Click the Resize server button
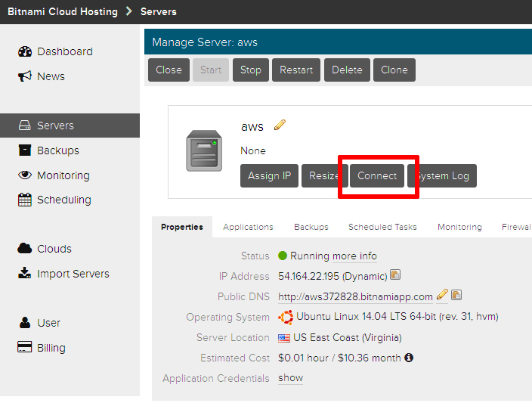 (x=325, y=176)
